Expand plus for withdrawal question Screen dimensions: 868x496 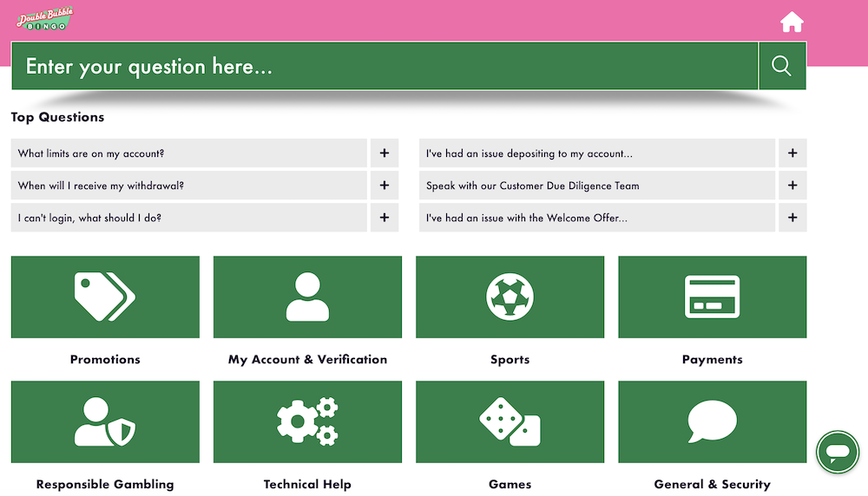(385, 186)
